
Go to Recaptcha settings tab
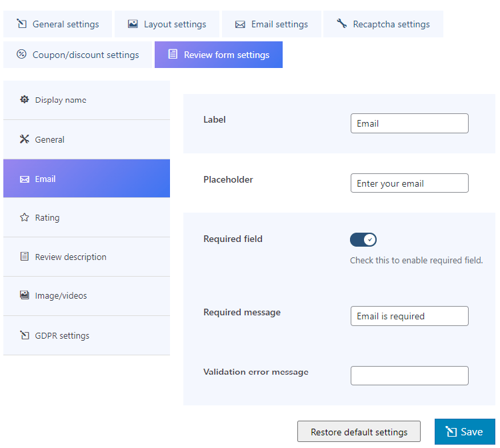pos(383,24)
